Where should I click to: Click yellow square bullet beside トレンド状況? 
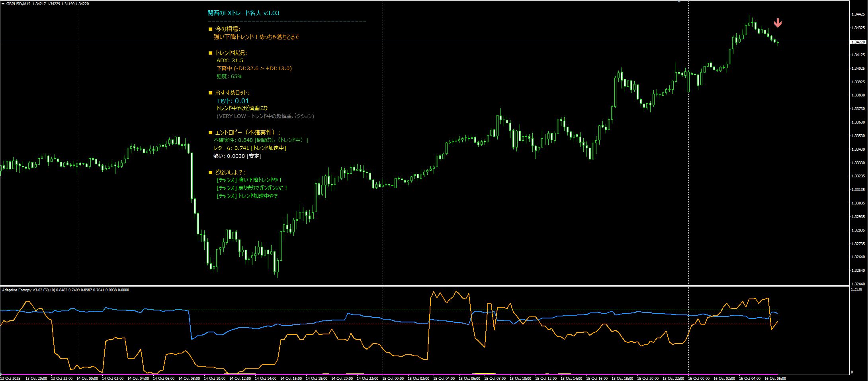point(210,53)
